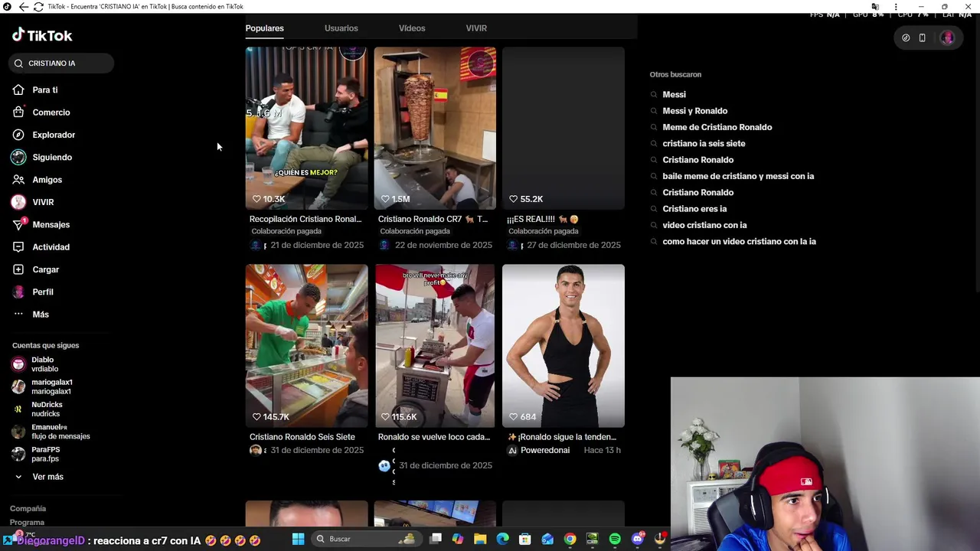The width and height of the screenshot is (980, 551).
Task: Open the Siguiendo sidebar item
Action: point(42,157)
